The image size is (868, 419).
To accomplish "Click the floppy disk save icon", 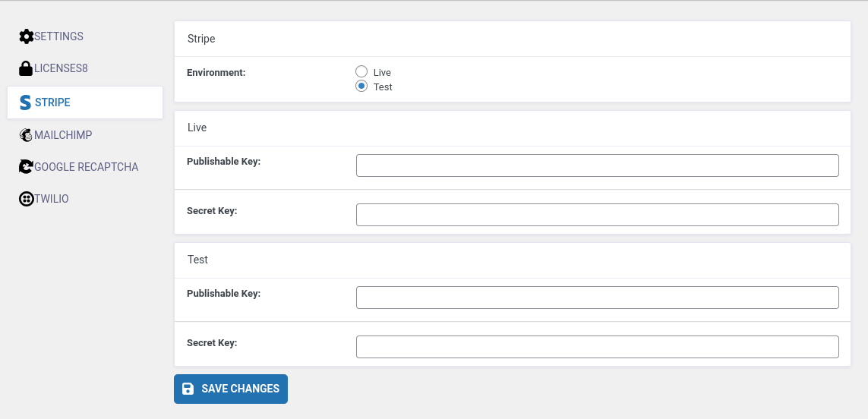I will pyautogui.click(x=188, y=389).
